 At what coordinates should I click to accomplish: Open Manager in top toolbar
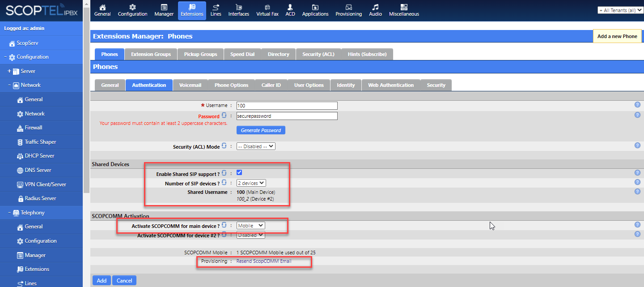[x=164, y=10]
